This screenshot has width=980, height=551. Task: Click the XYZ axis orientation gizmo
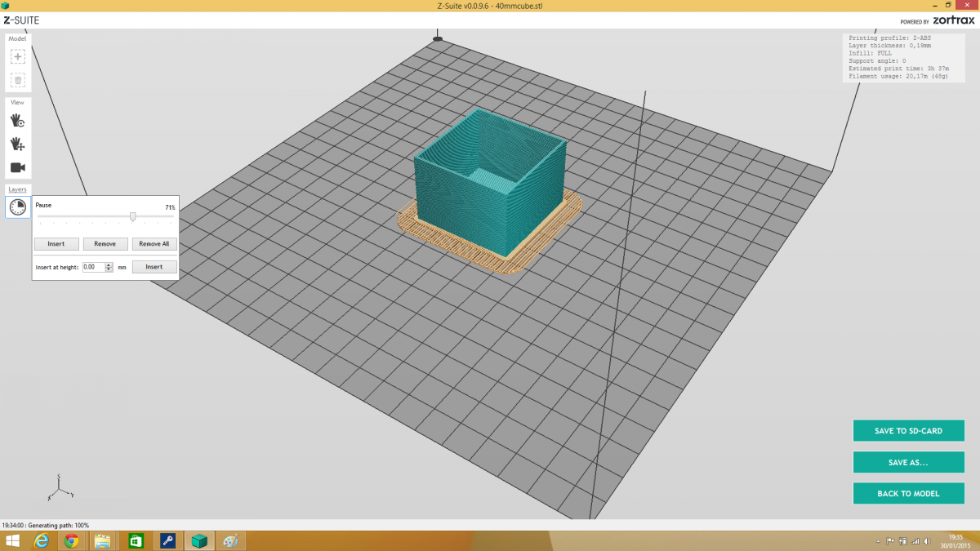(60, 487)
